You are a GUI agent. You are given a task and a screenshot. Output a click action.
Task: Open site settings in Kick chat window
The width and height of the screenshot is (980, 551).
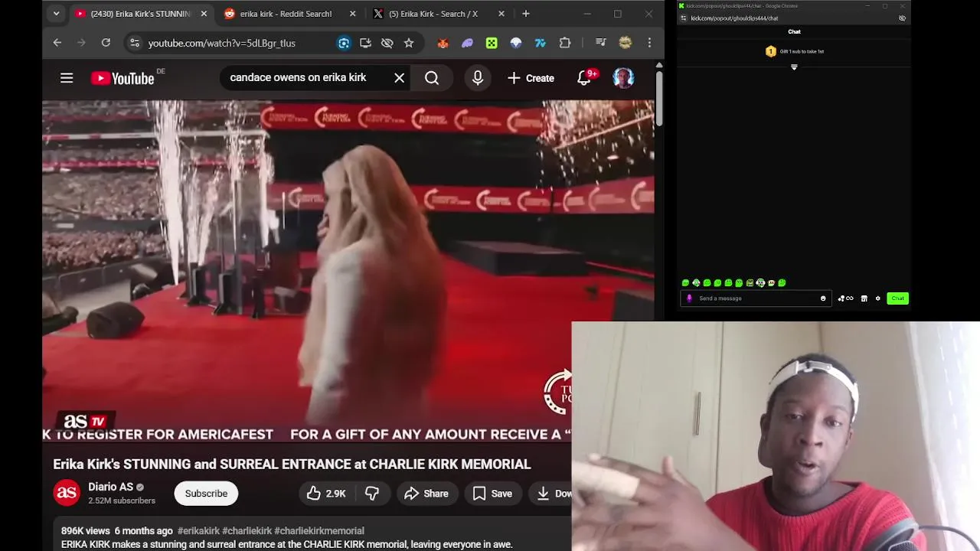click(683, 18)
